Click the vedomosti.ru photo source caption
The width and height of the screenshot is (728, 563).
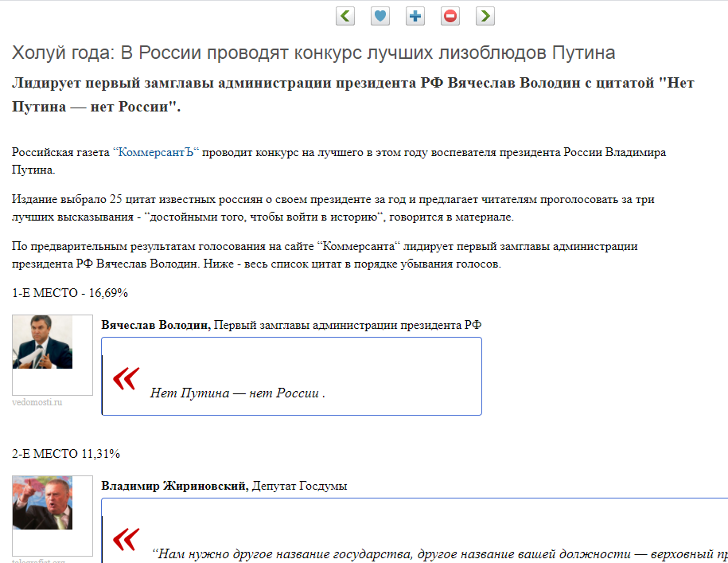click(x=37, y=402)
